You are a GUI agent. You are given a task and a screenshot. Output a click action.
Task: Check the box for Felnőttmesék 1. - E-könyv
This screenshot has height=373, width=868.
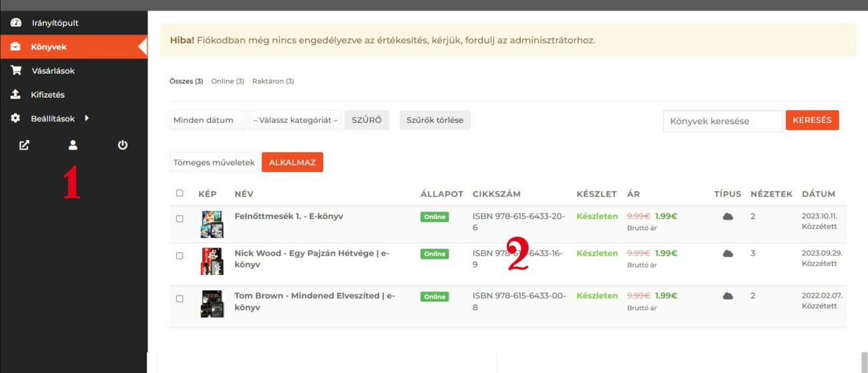180,219
